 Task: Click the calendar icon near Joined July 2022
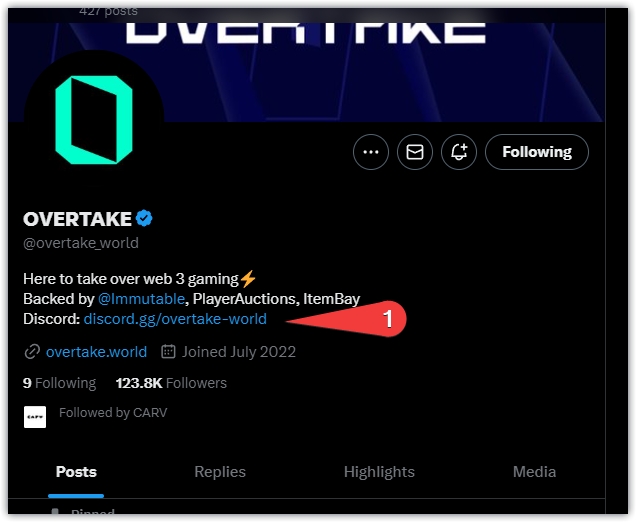[168, 351]
